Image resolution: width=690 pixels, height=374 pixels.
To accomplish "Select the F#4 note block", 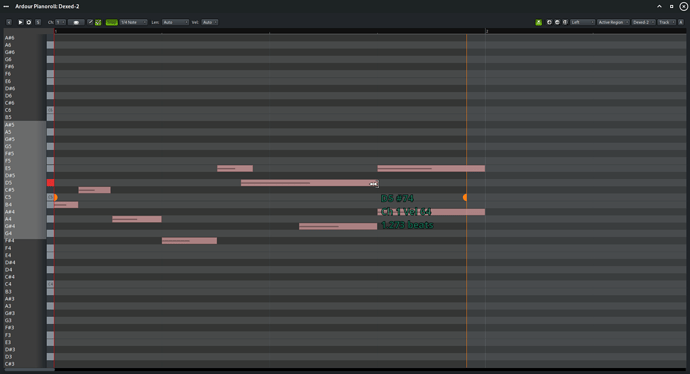I will click(x=189, y=241).
